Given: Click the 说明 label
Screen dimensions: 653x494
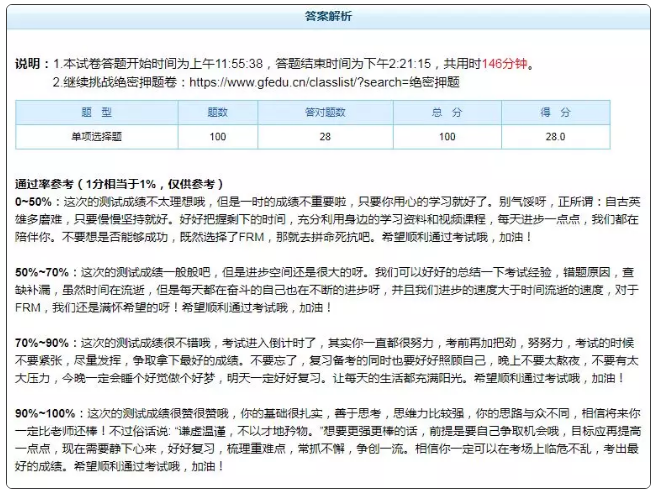Looking at the screenshot, I should pos(29,64).
